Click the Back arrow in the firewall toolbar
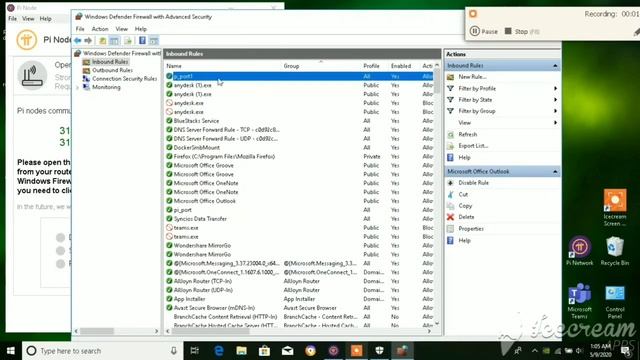Viewport: 640px width, 360px height. [x=78, y=40]
